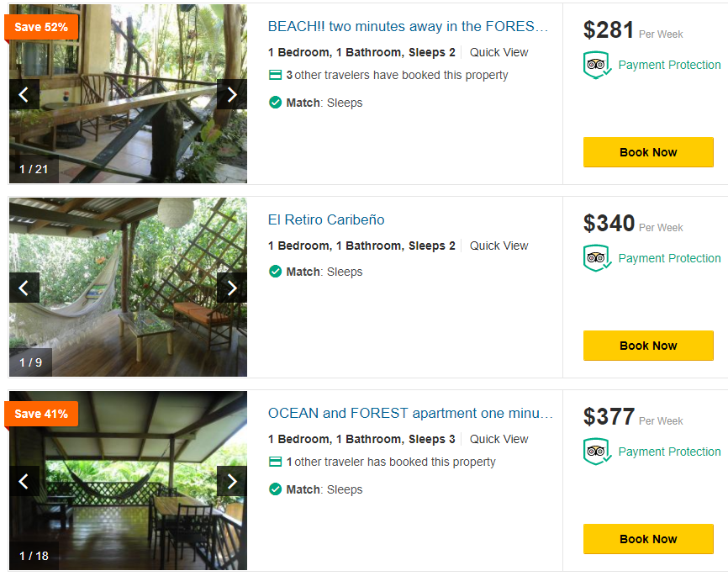Click TripAdvisor payment protection icon for $281 listing
728x576 pixels.
596,65
